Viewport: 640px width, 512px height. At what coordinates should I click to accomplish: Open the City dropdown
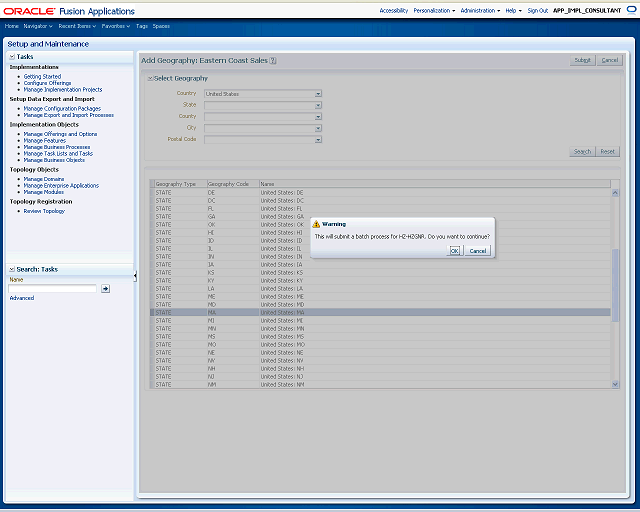click(x=318, y=128)
